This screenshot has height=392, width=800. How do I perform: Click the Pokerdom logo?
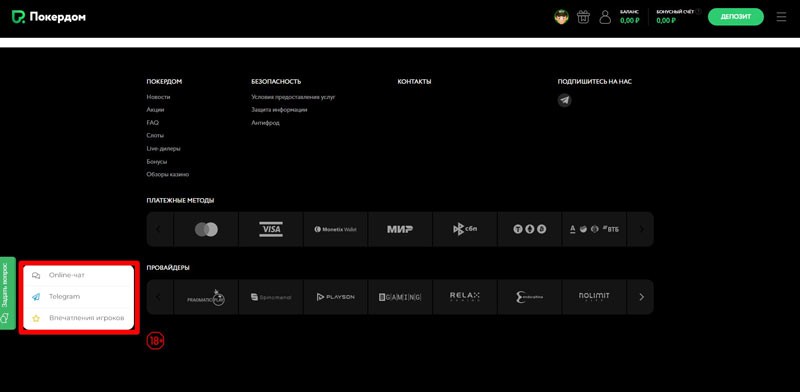(x=49, y=17)
